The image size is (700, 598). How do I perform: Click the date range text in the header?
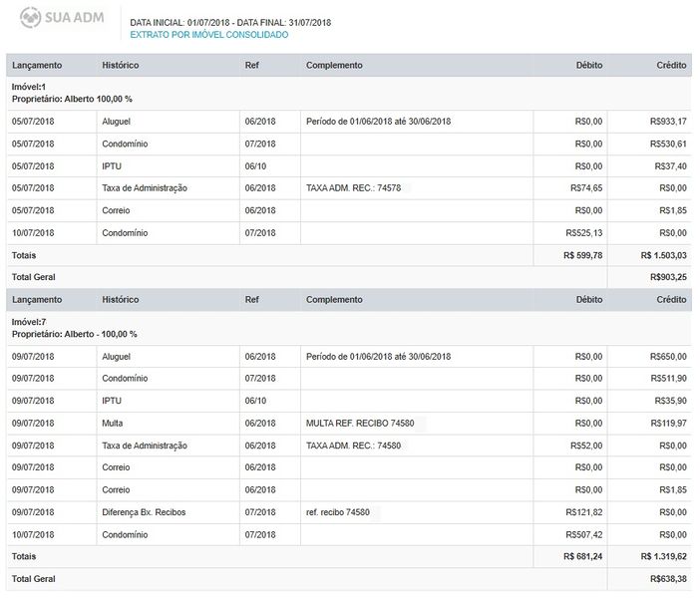(x=230, y=21)
